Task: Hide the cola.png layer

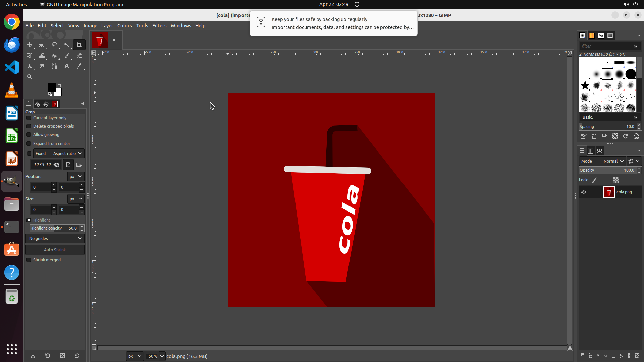Action: point(584,192)
